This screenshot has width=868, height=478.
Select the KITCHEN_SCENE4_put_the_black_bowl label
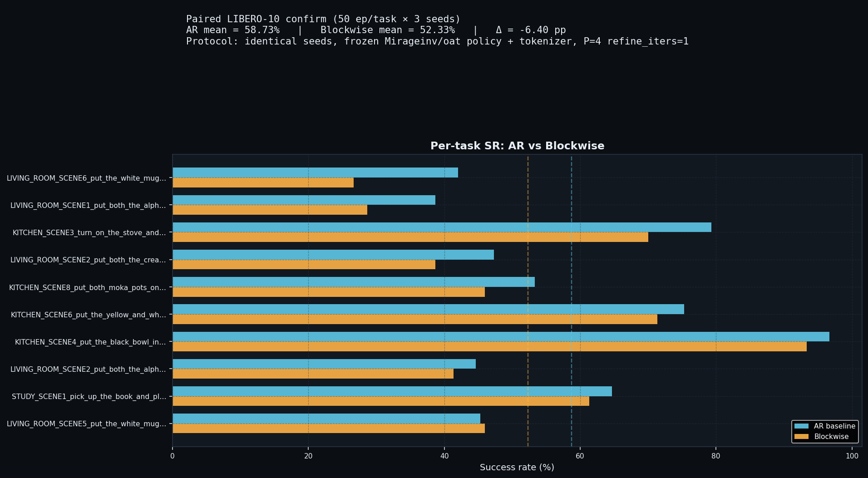[90, 342]
